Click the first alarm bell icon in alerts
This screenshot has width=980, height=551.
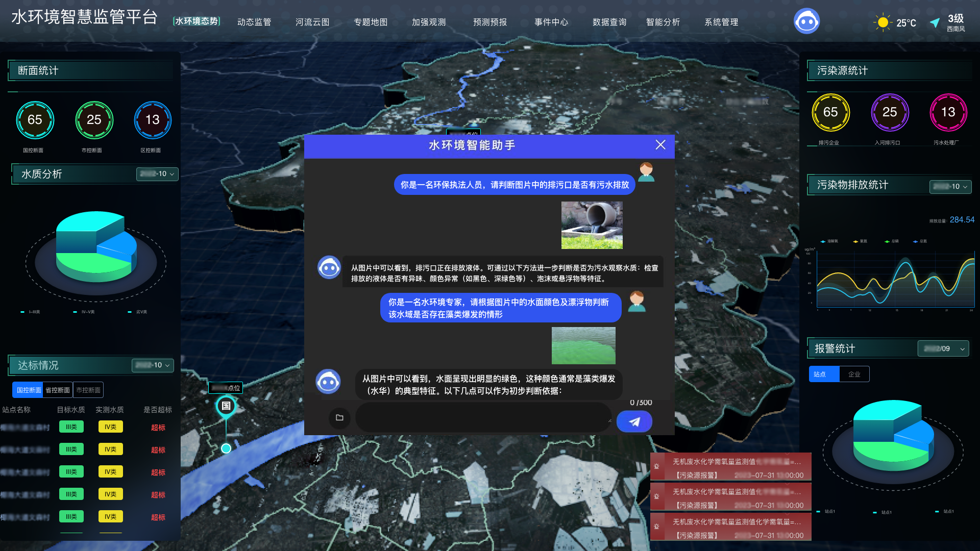click(x=657, y=466)
